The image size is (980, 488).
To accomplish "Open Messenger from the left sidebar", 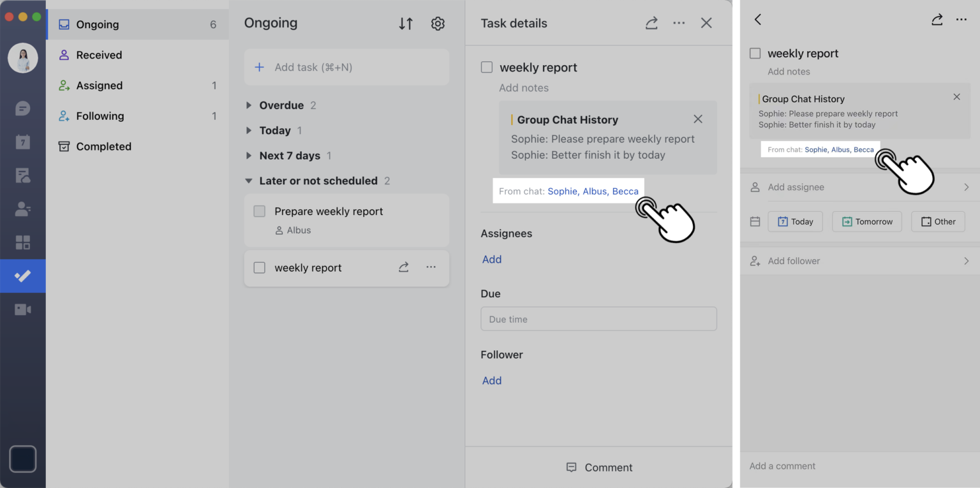I will point(23,108).
